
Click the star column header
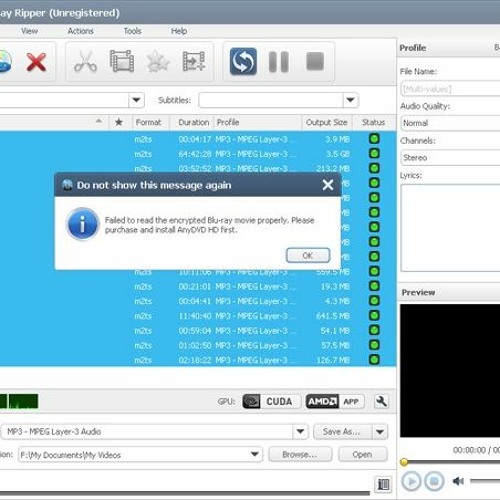pyautogui.click(x=119, y=122)
